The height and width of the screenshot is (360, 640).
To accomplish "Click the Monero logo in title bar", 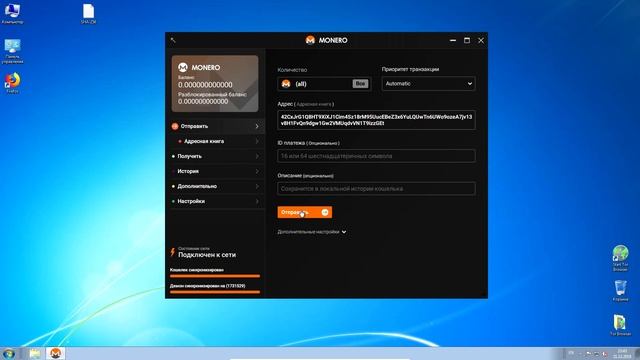I will tap(310, 40).
